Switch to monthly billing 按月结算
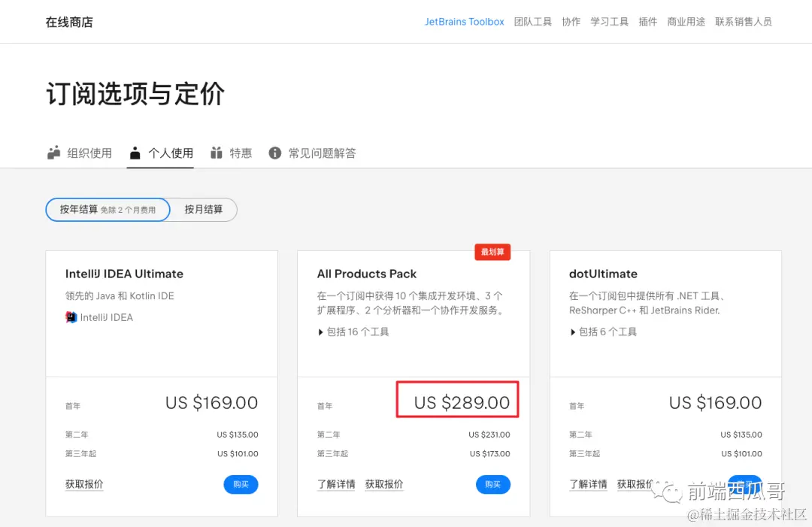This screenshot has height=527, width=812. (201, 210)
